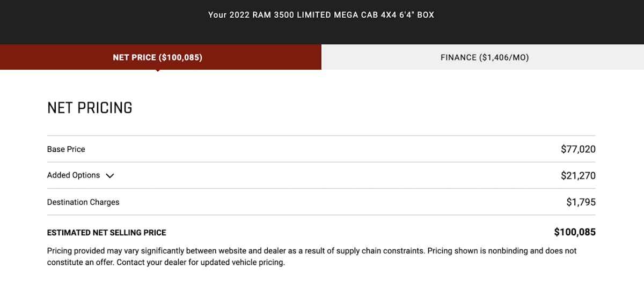Click 'Contact your dealer for updated vehicle pricing'

(201, 263)
